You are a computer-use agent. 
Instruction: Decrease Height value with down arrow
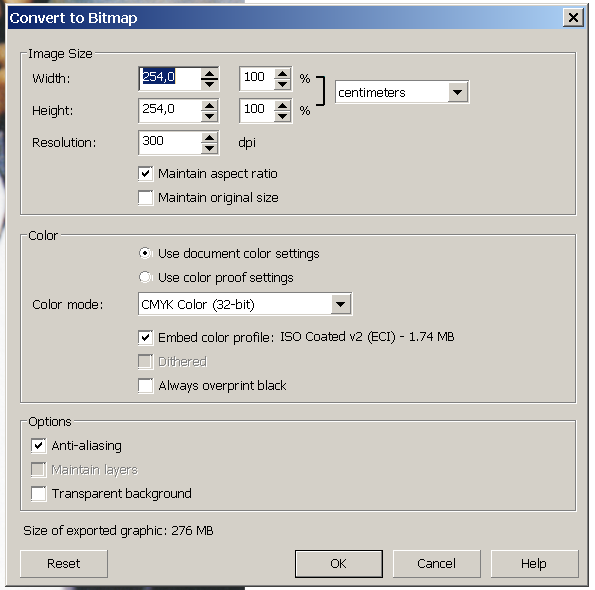[x=209, y=116]
